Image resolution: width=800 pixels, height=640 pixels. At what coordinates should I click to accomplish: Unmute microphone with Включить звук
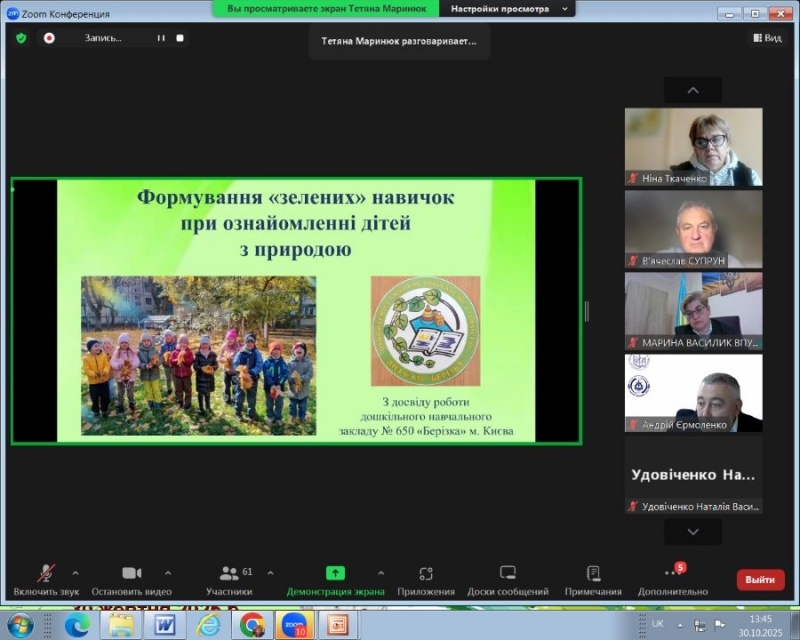coord(46,574)
